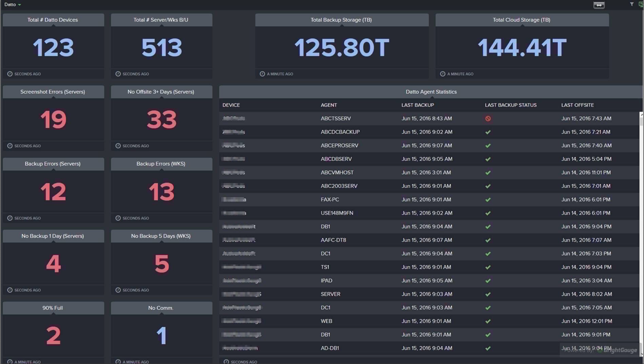This screenshot has height=364, width=644.
Task: Click the clock icon under Total Backup Storage
Action: 262,74
